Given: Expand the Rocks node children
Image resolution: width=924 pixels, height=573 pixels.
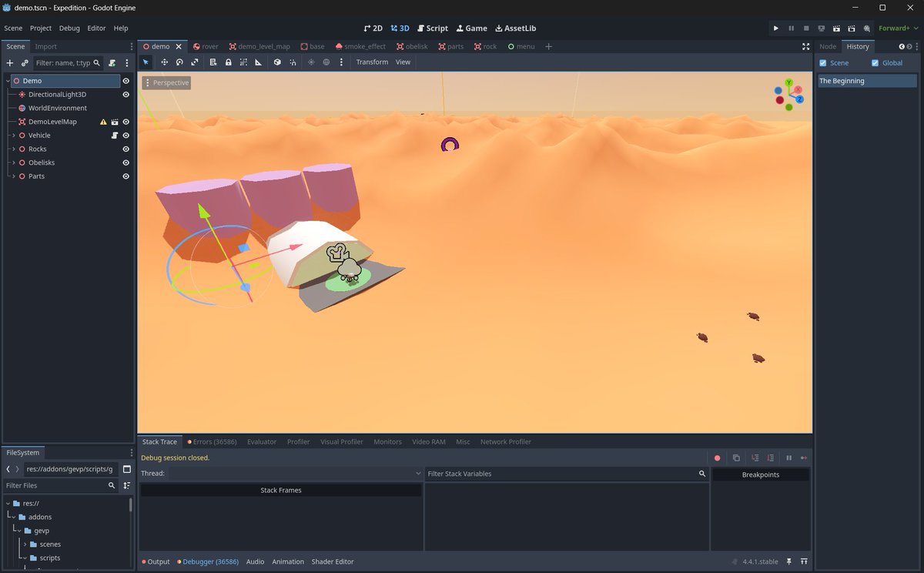Looking at the screenshot, I should pos(13,149).
